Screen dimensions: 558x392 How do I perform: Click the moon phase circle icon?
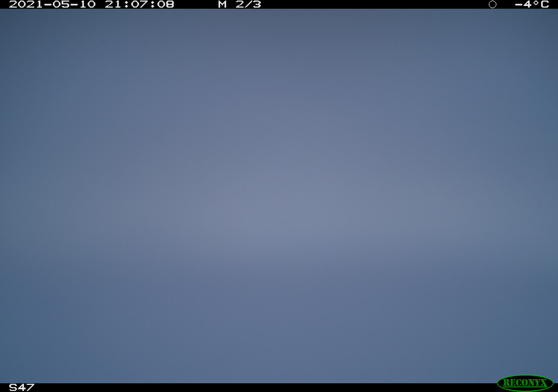[493, 4]
